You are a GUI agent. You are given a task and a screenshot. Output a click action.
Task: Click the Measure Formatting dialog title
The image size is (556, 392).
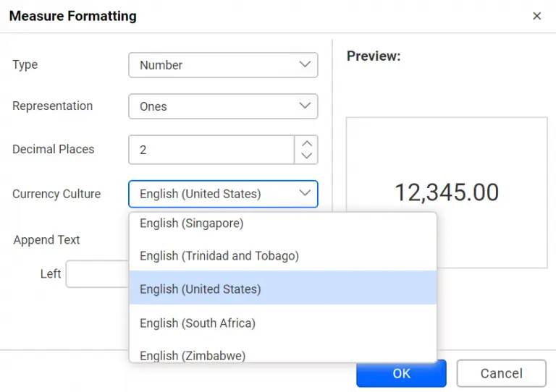pyautogui.click(x=72, y=16)
